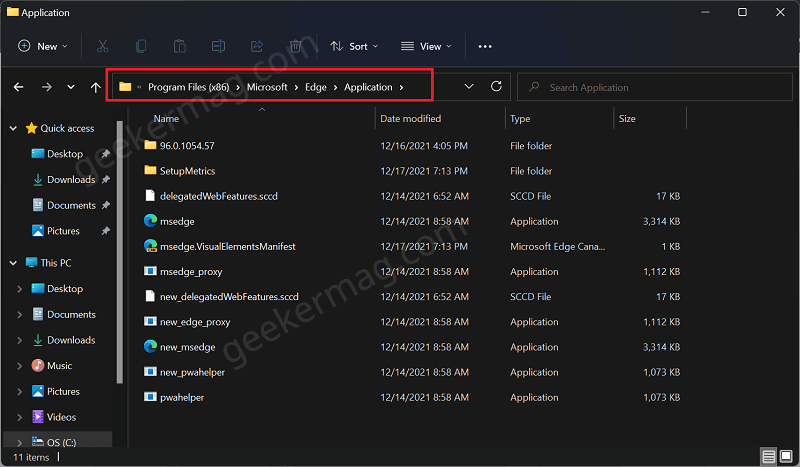Open Documents in Quick access

71,205
